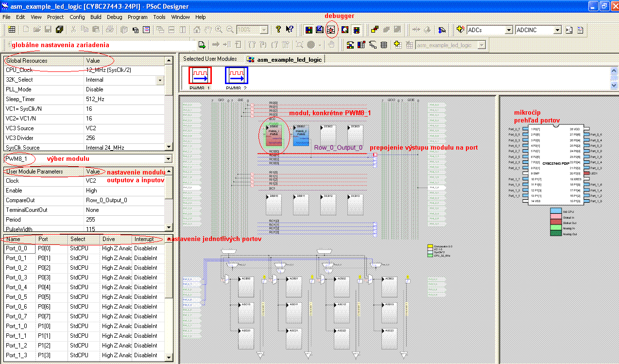Click the Global Resources scrollbar down arrow
619x364 pixels.
[169, 147]
